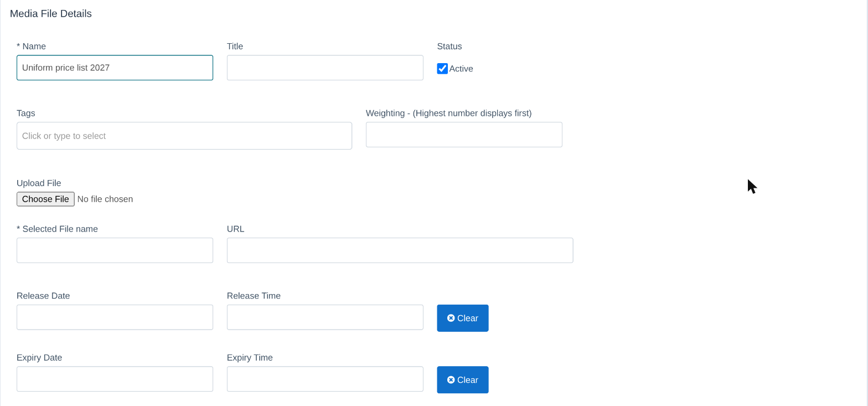Click the 'Weighting - (Highest number displays first)' label
The image size is (868, 406).
click(449, 113)
